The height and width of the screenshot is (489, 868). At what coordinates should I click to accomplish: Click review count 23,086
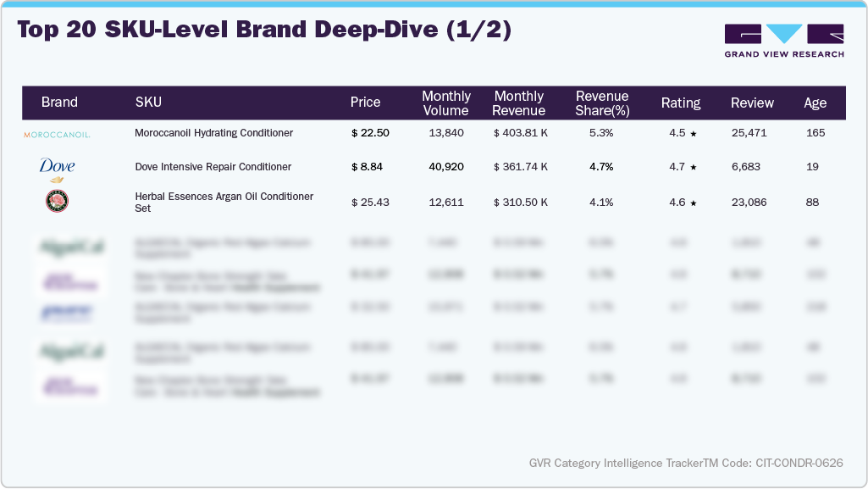coord(749,203)
